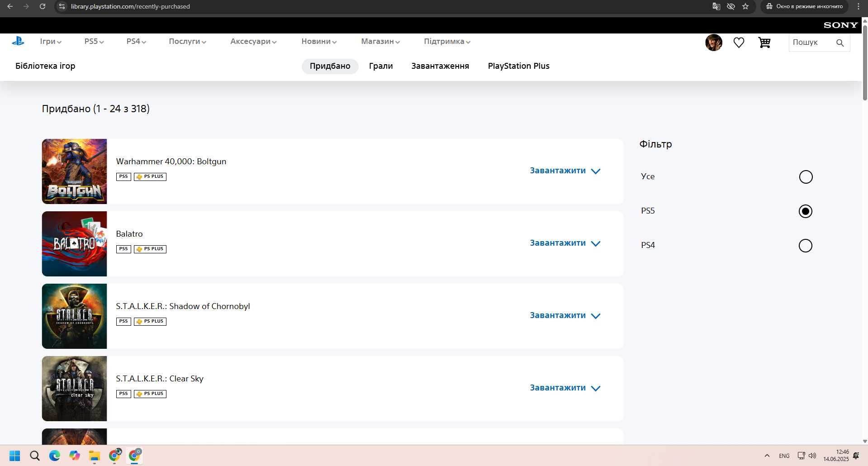Expand the PS4 navigation menu
This screenshot has width=868, height=466.
coord(136,41)
